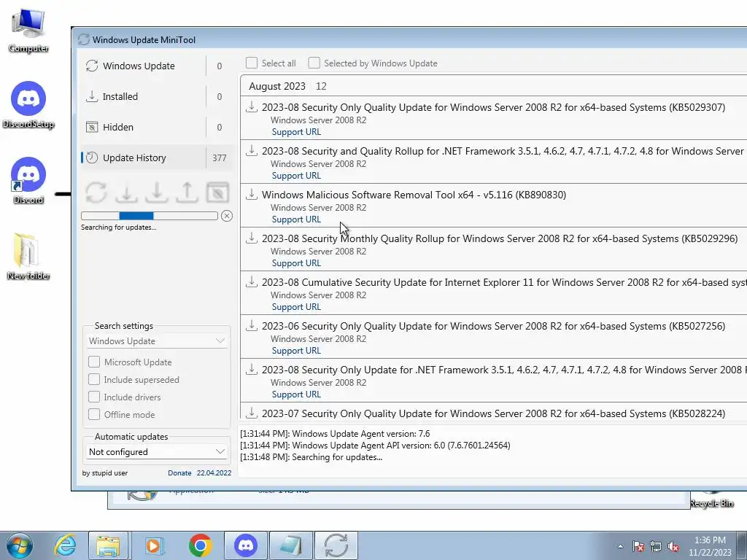Enable Include superseded checkbox
The width and height of the screenshot is (747, 560).
click(x=94, y=379)
